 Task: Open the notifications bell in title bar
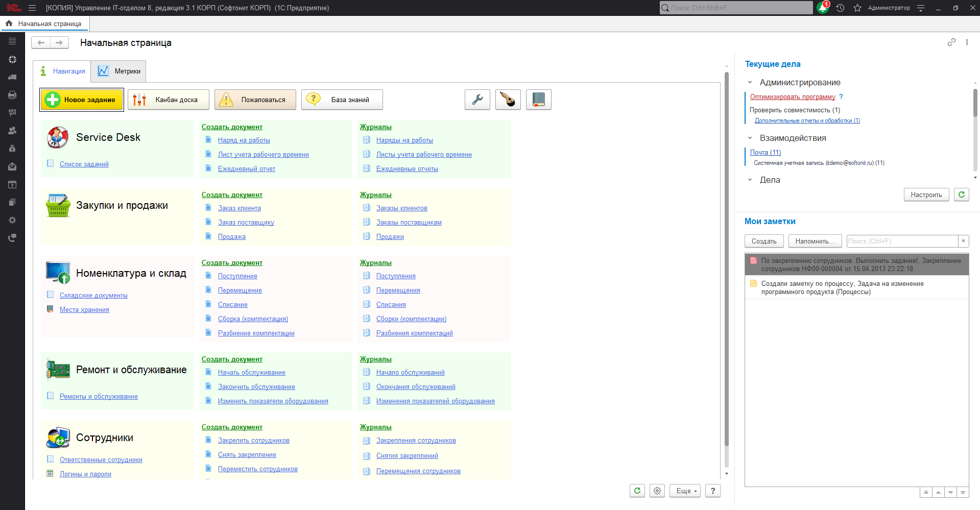[822, 8]
